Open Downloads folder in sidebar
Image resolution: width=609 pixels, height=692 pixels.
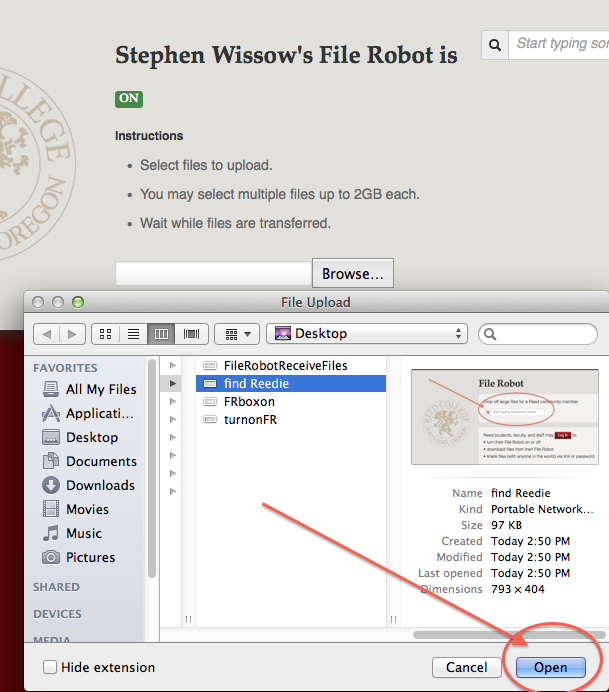pyautogui.click(x=100, y=485)
